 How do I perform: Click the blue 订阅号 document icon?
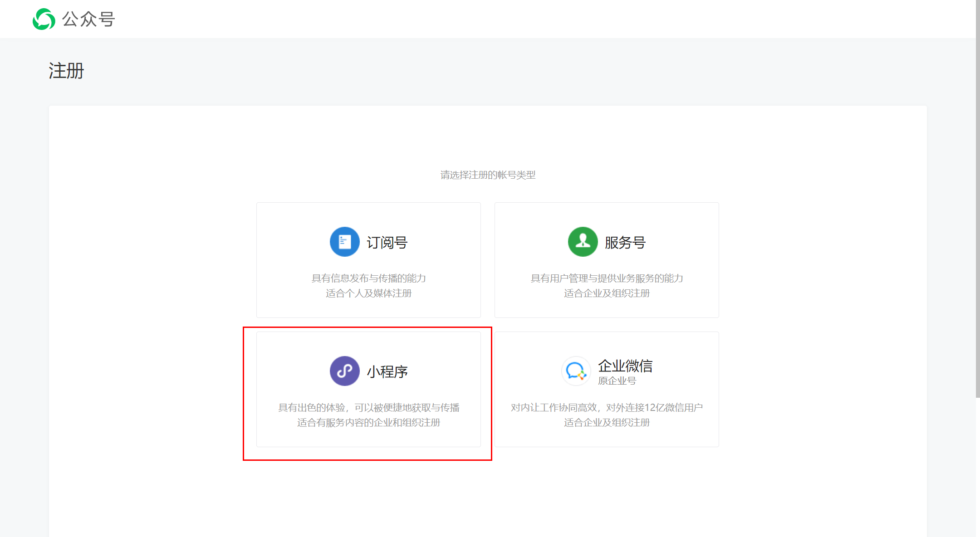[344, 242]
